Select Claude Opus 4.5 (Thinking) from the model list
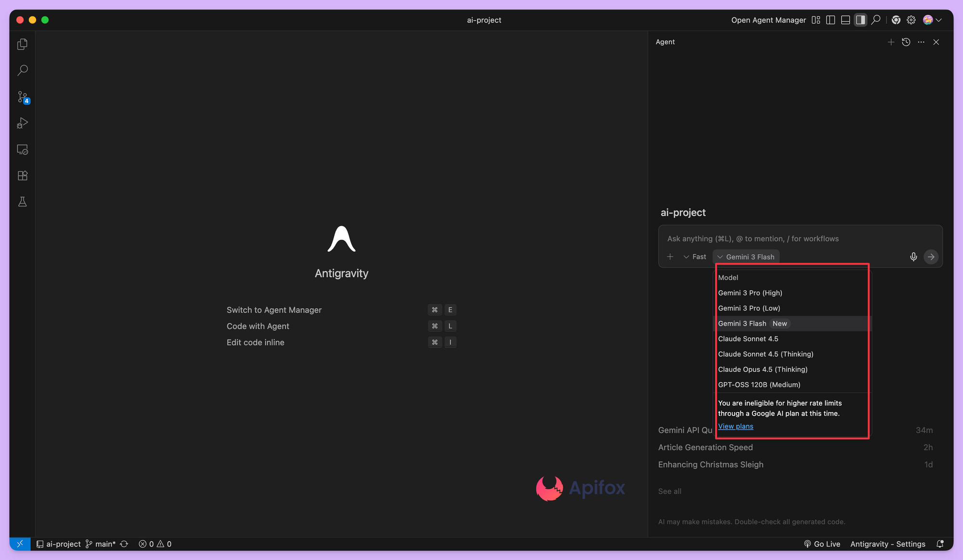 pos(763,369)
